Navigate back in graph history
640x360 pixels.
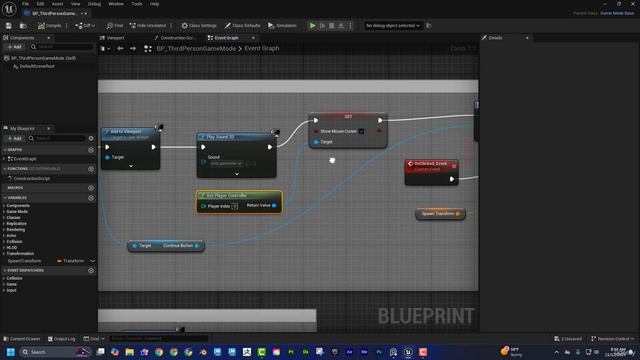pos(120,48)
